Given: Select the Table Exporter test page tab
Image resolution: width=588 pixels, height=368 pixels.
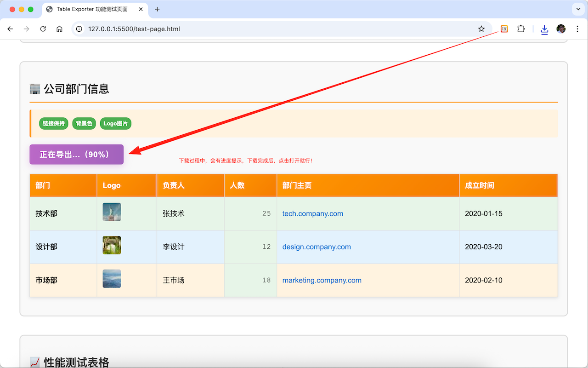Looking at the screenshot, I should pos(92,9).
